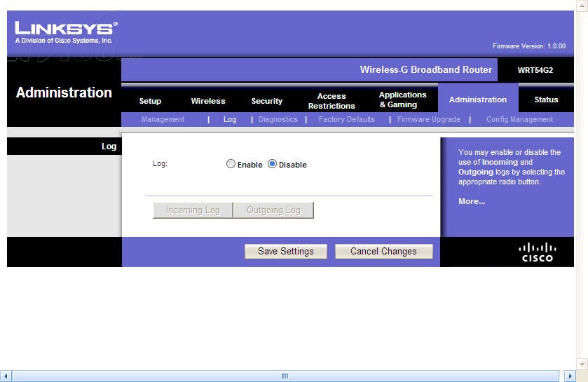Open the More... help link
The width and height of the screenshot is (588, 382).
[x=472, y=201]
